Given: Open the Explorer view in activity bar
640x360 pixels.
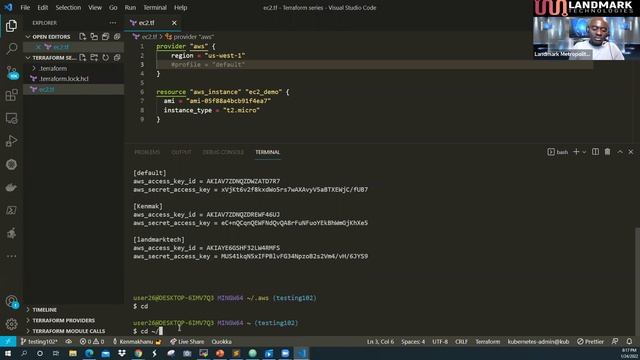Looking at the screenshot, I should tap(11, 26).
